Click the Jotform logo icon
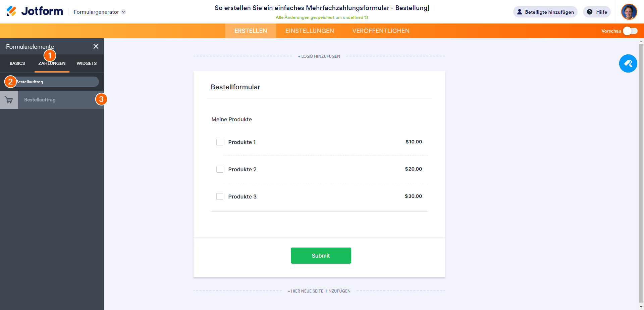 [11, 11]
